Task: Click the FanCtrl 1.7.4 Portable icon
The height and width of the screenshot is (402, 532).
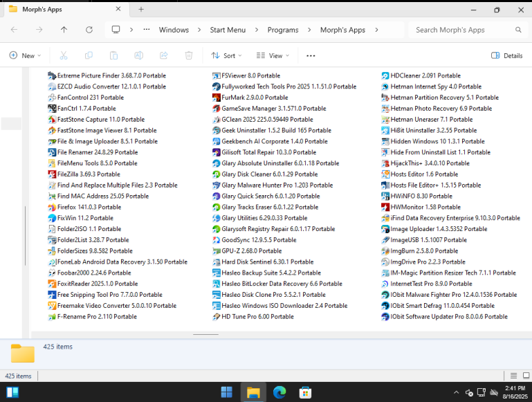Action: 52,109
